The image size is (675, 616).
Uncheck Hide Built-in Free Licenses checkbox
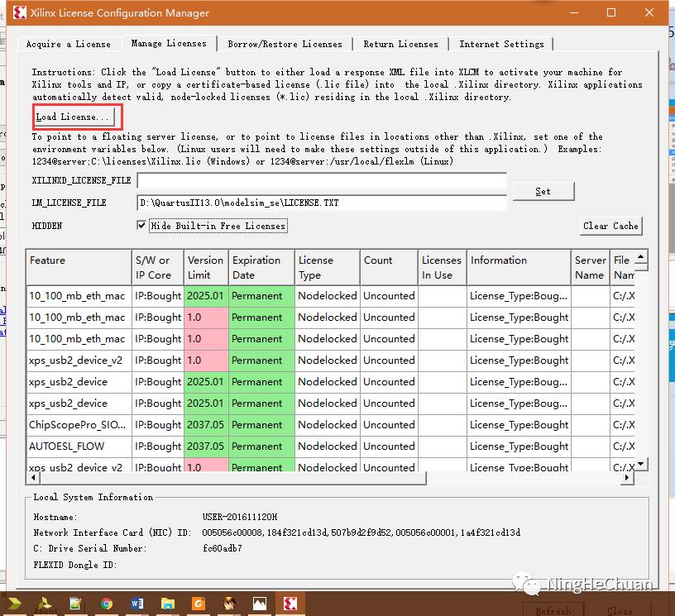click(142, 226)
